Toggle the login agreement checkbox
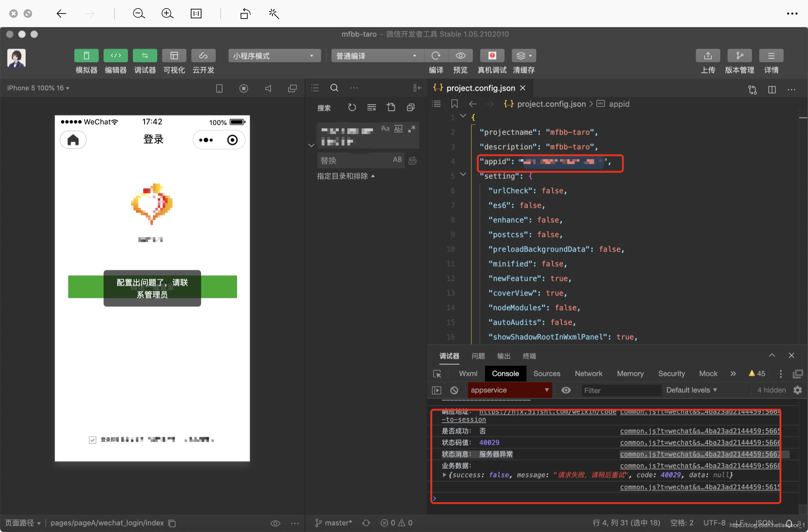The height and width of the screenshot is (532, 808). (92, 440)
